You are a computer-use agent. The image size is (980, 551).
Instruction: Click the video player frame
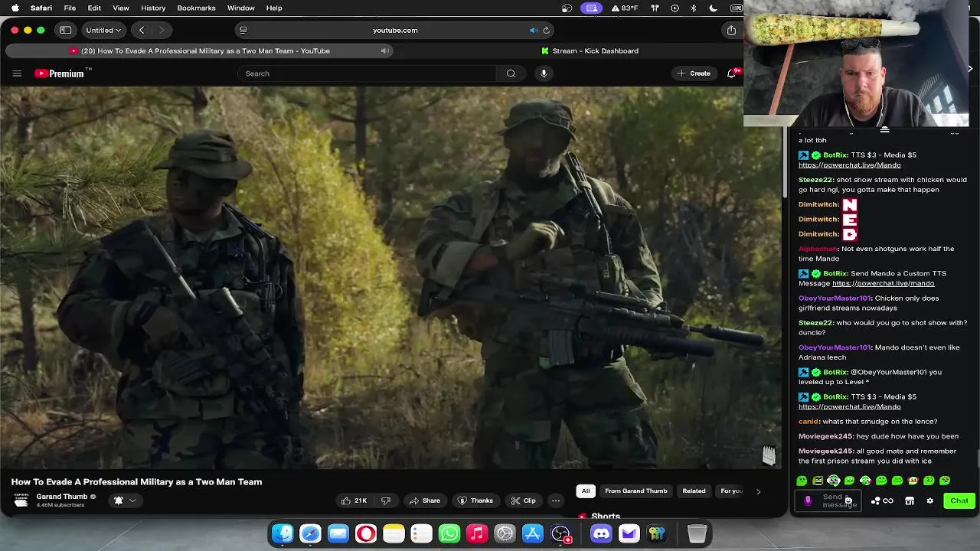(x=390, y=277)
